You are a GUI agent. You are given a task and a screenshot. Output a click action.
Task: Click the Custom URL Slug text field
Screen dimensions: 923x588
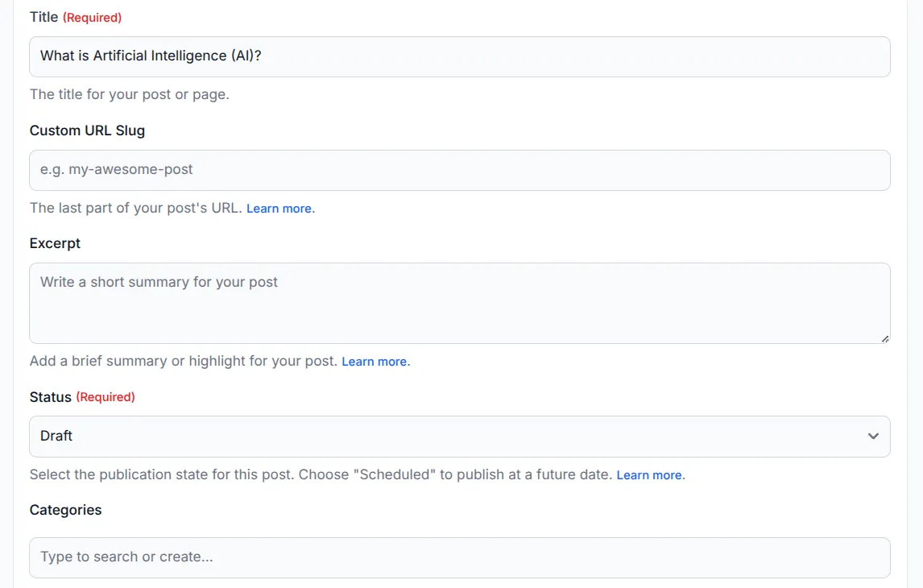[x=459, y=170]
